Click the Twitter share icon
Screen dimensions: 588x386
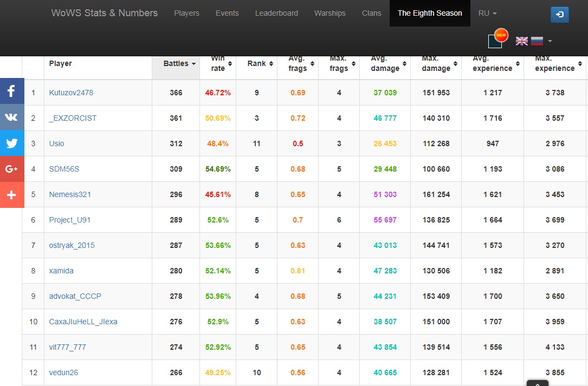coord(11,143)
